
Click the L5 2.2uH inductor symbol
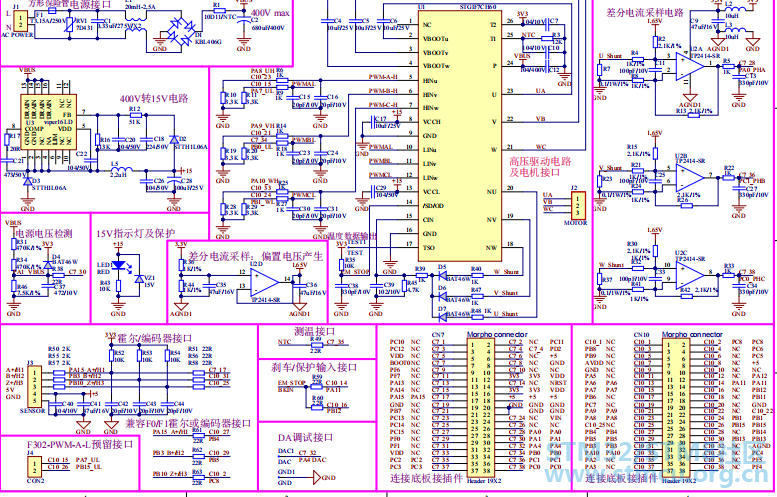click(x=121, y=169)
